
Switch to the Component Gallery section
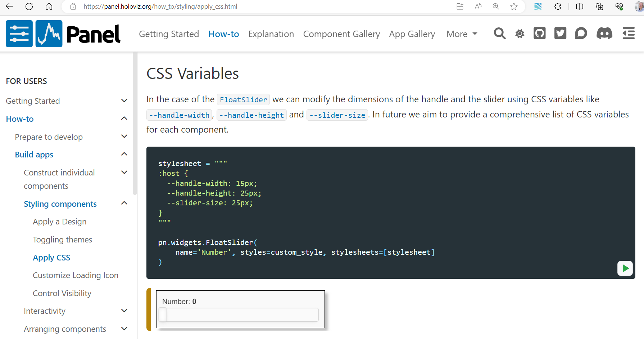[341, 34]
